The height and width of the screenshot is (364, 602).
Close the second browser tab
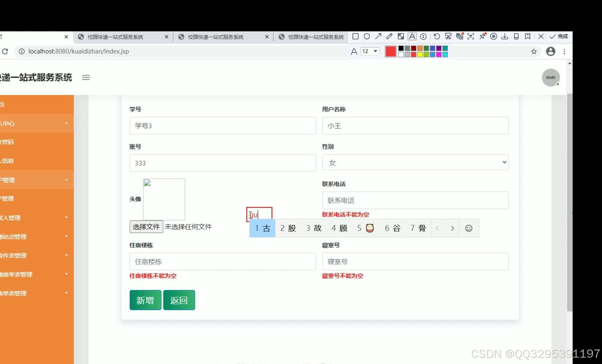point(166,37)
